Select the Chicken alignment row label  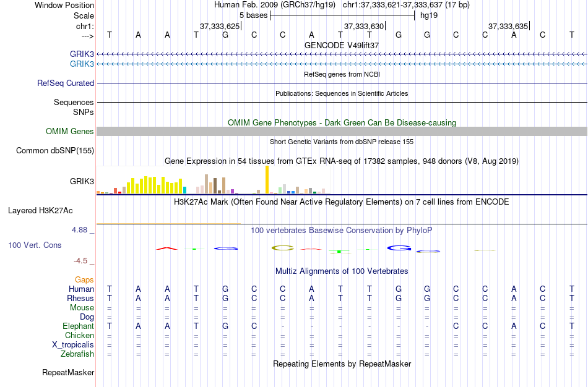79,335
